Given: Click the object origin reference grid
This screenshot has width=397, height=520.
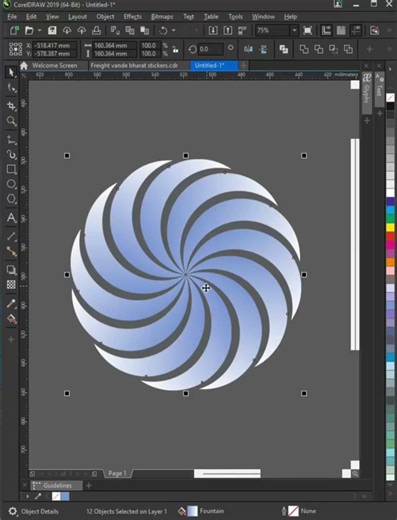Looking at the screenshot, I should (15, 49).
